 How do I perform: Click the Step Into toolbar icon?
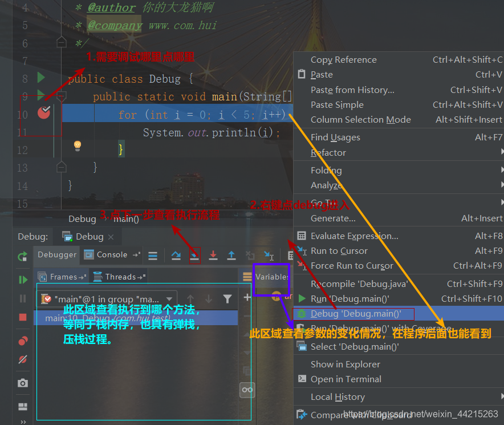(x=194, y=256)
